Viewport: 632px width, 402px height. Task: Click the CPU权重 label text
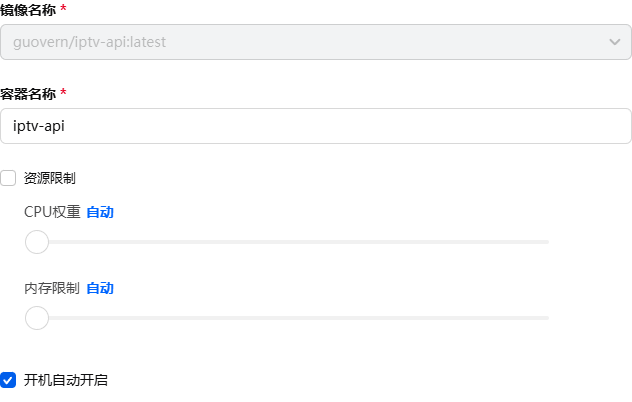click(x=52, y=212)
